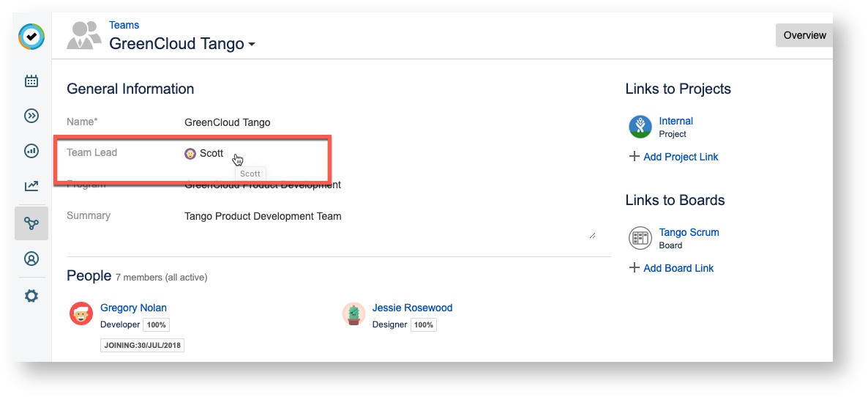Open the calendar icon in sidebar

tap(31, 81)
